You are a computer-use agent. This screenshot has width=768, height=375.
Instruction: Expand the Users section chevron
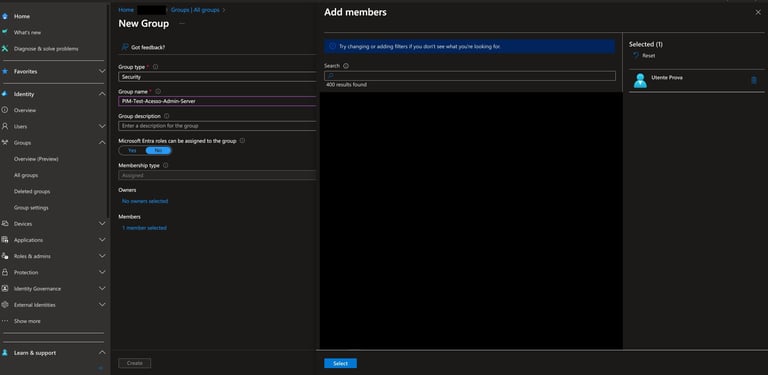102,126
